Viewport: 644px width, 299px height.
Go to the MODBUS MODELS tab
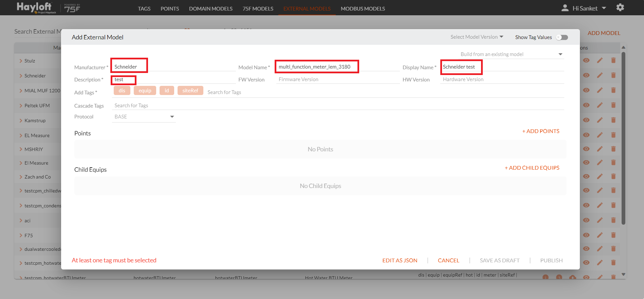pos(363,8)
